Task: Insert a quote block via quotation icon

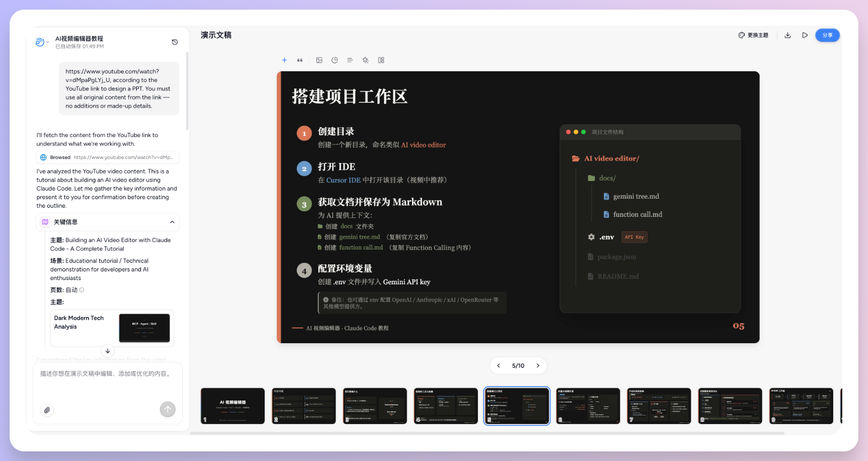Action: coord(300,60)
